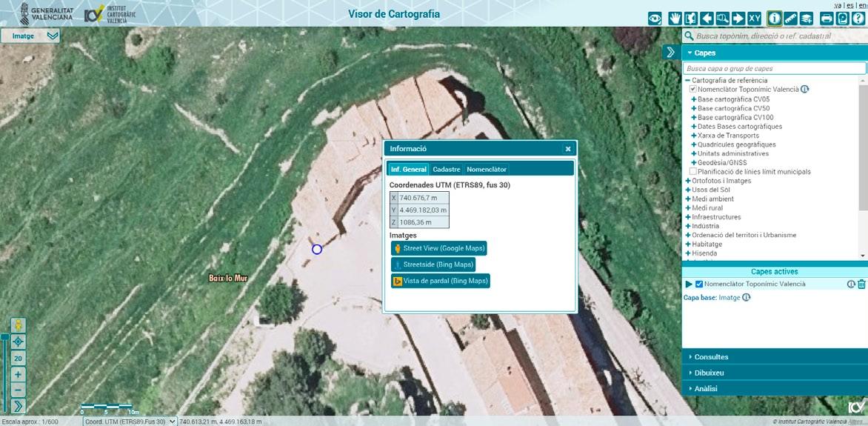This screenshot has width=868, height=426.
Task: Switch language to 'es'
Action: (x=849, y=5)
